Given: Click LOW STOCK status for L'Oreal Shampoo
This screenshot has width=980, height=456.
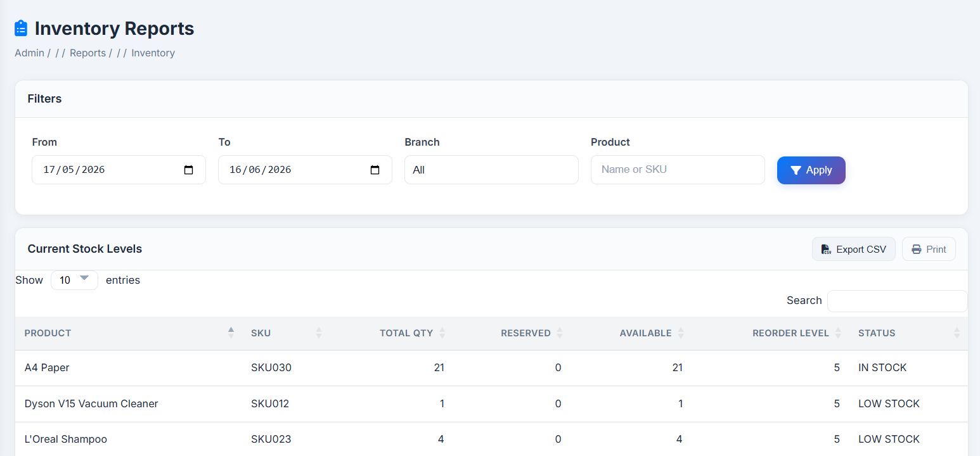Looking at the screenshot, I should point(889,439).
